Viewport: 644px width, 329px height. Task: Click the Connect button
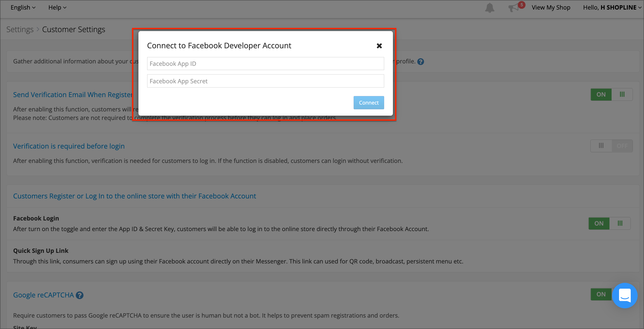coord(369,103)
